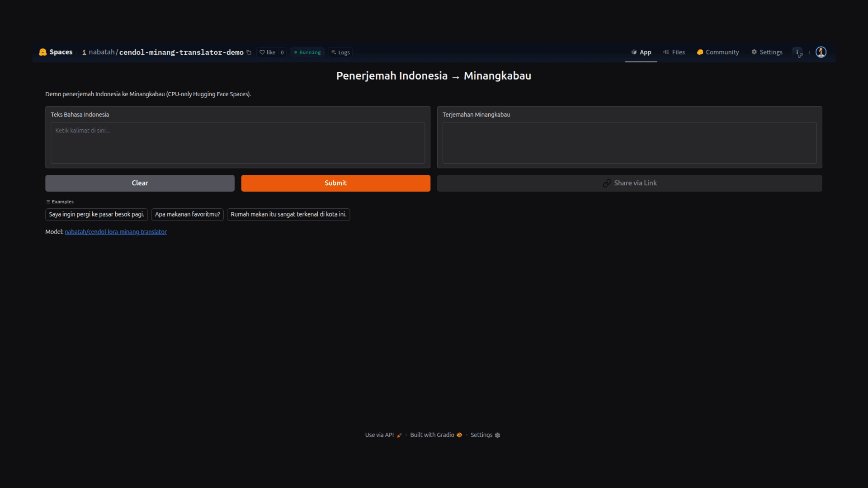
Task: Open the Logs panel
Action: click(x=340, y=52)
